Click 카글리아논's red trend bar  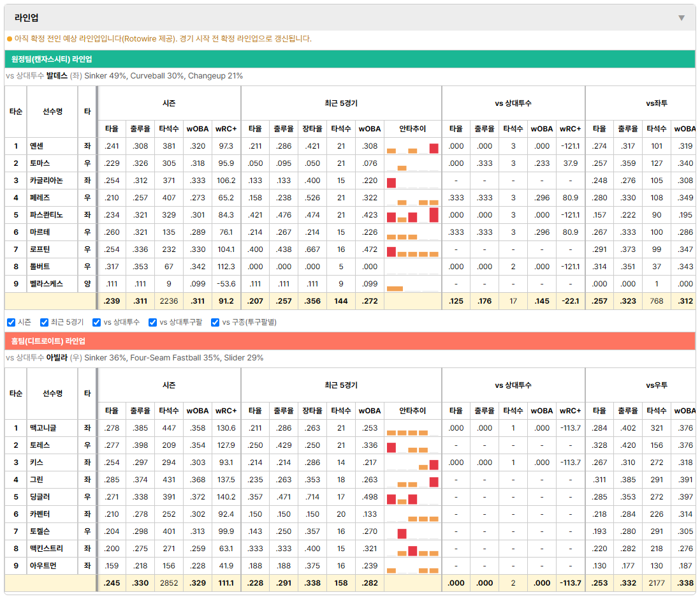391,182
